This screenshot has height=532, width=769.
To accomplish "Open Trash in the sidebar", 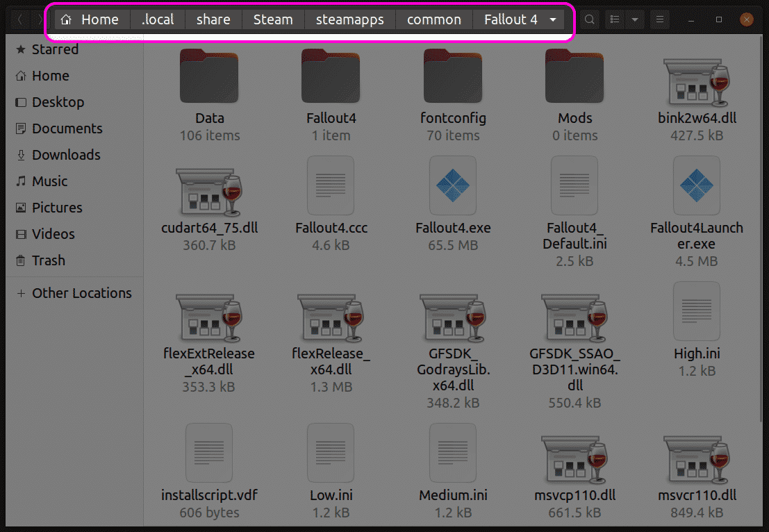I will pyautogui.click(x=74, y=260).
